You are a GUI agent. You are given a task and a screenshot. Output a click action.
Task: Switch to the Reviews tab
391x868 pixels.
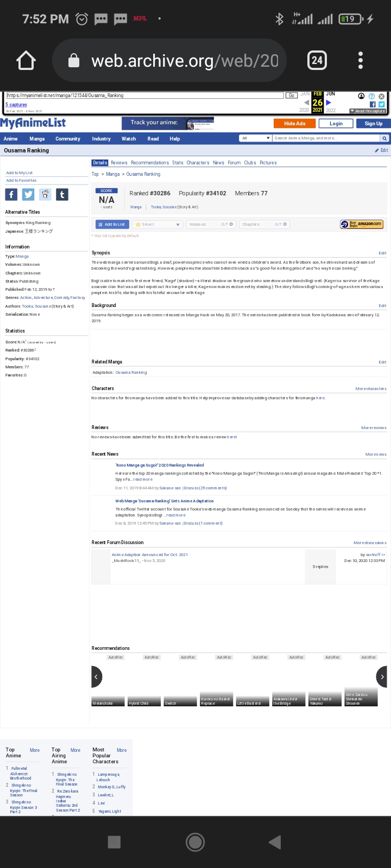[x=119, y=163]
